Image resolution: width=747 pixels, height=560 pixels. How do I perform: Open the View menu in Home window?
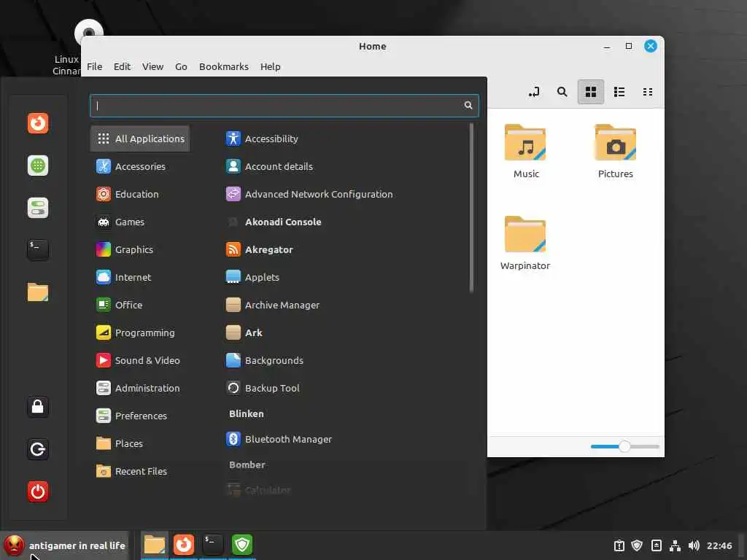tap(152, 66)
